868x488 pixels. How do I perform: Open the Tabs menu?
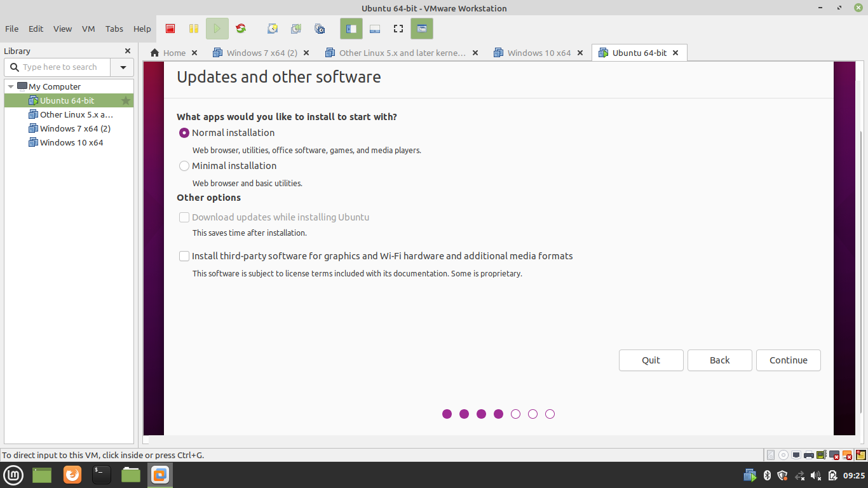114,29
